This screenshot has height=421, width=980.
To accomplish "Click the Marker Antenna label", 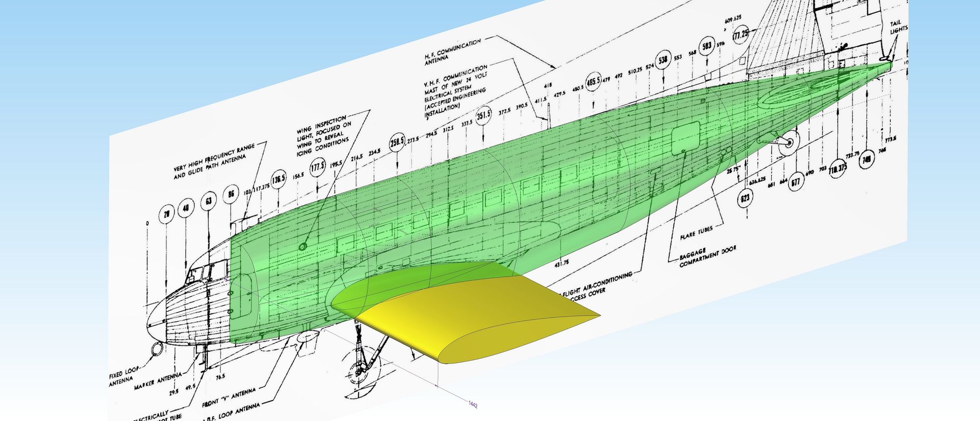I will pyautogui.click(x=158, y=381).
